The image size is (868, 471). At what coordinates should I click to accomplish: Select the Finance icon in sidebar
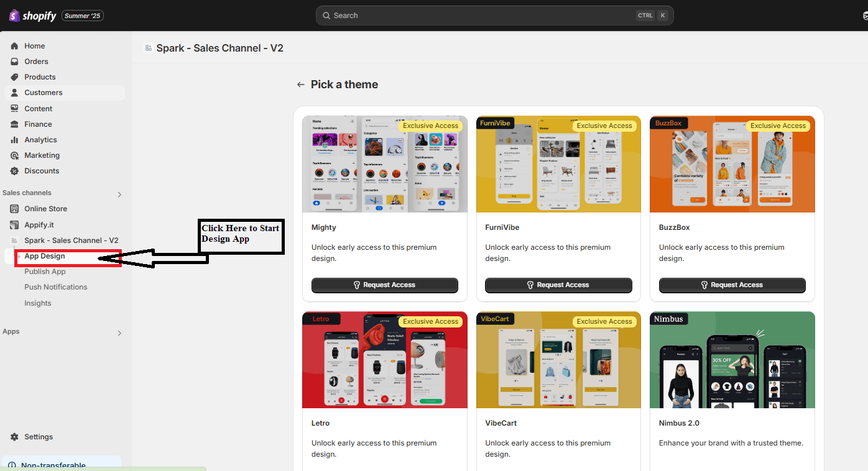tap(15, 124)
